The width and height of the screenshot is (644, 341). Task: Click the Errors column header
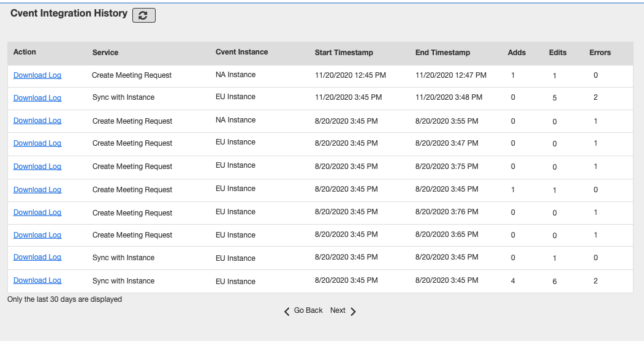pos(600,53)
